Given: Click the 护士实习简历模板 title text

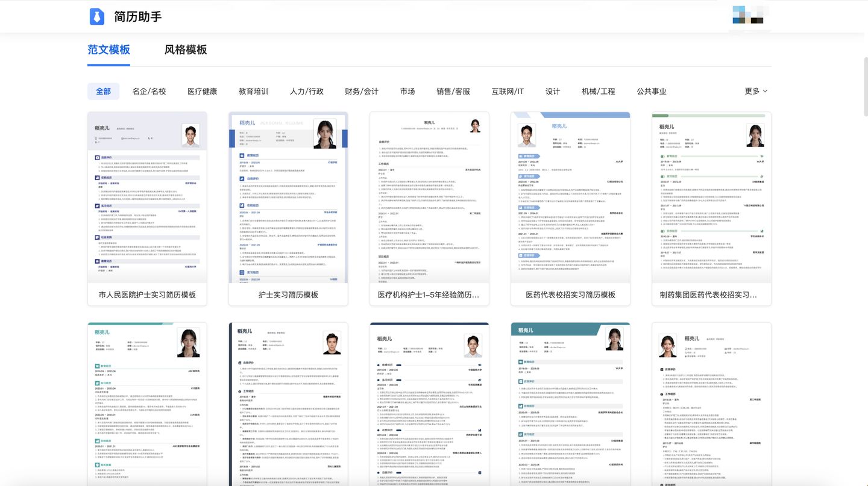Looking at the screenshot, I should point(288,295).
